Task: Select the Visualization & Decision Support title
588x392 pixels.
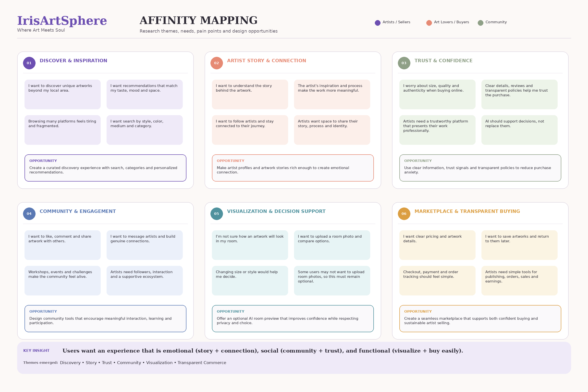Action: click(276, 211)
